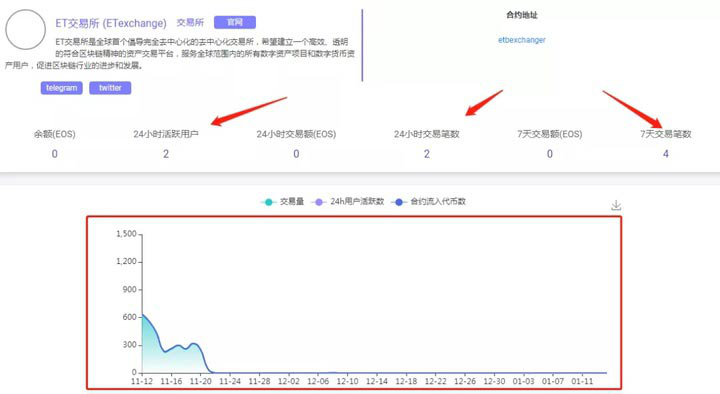Toggle the 合约流入代币数 legend series

(x=428, y=202)
